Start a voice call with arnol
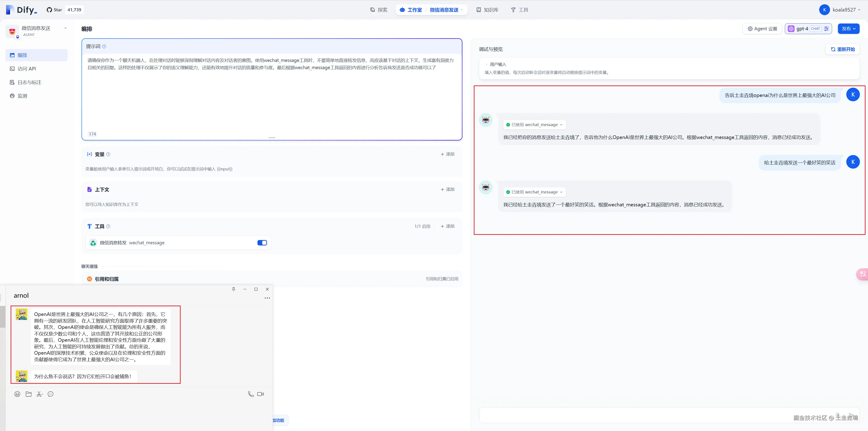This screenshot has height=431, width=868. (x=251, y=394)
